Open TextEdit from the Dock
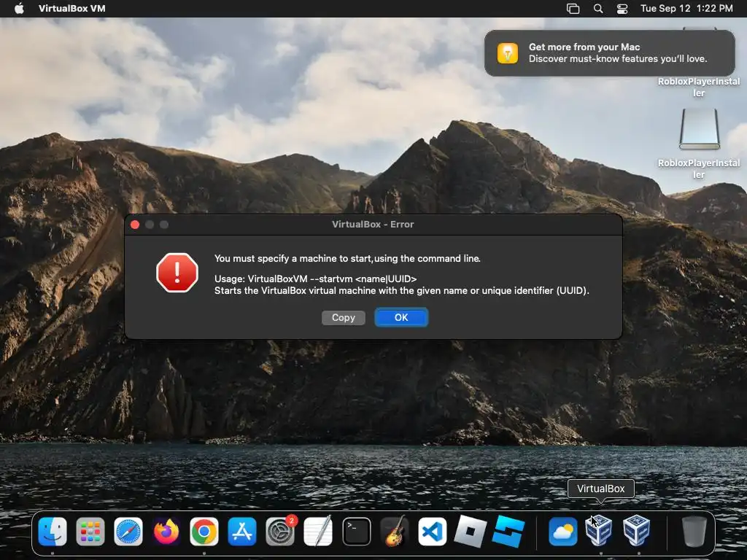The height and width of the screenshot is (560, 747). click(x=318, y=532)
